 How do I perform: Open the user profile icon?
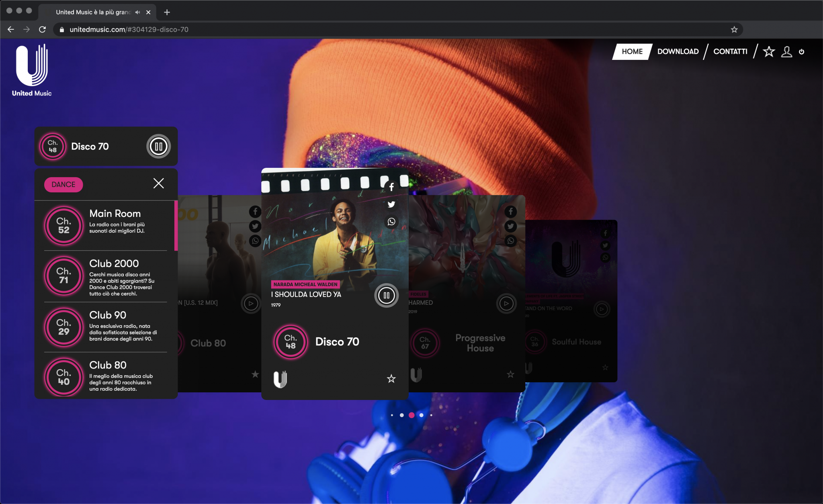click(786, 51)
